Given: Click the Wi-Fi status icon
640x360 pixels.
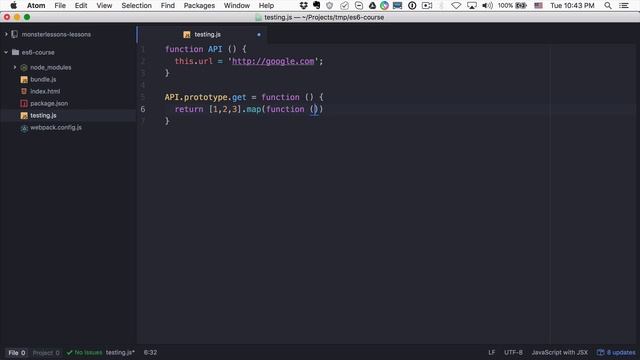Looking at the screenshot, I should [x=456, y=5].
